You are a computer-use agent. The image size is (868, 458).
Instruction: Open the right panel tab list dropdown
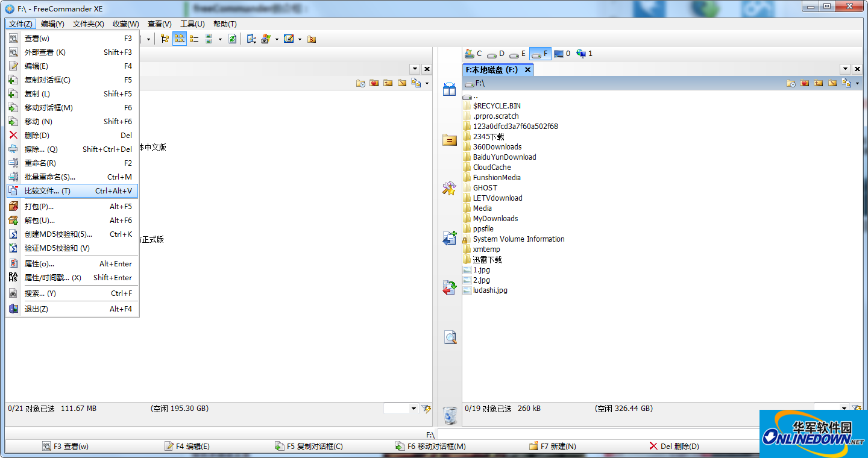[x=845, y=69]
